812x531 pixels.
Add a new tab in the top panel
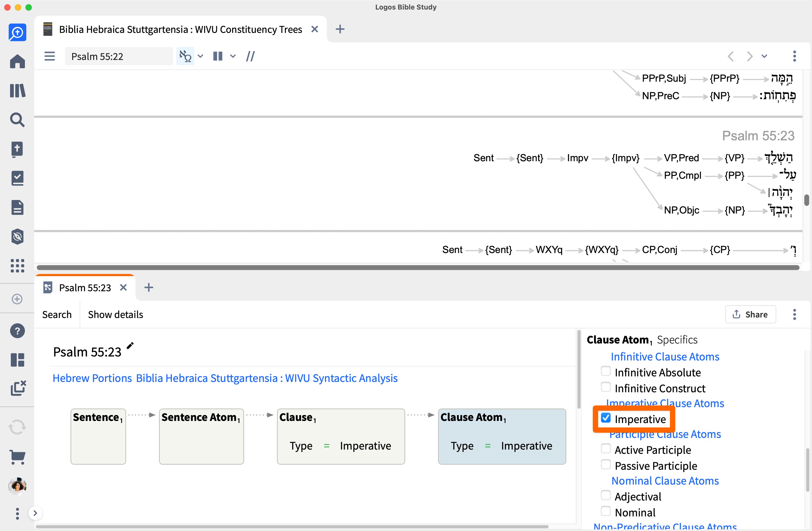tap(340, 29)
